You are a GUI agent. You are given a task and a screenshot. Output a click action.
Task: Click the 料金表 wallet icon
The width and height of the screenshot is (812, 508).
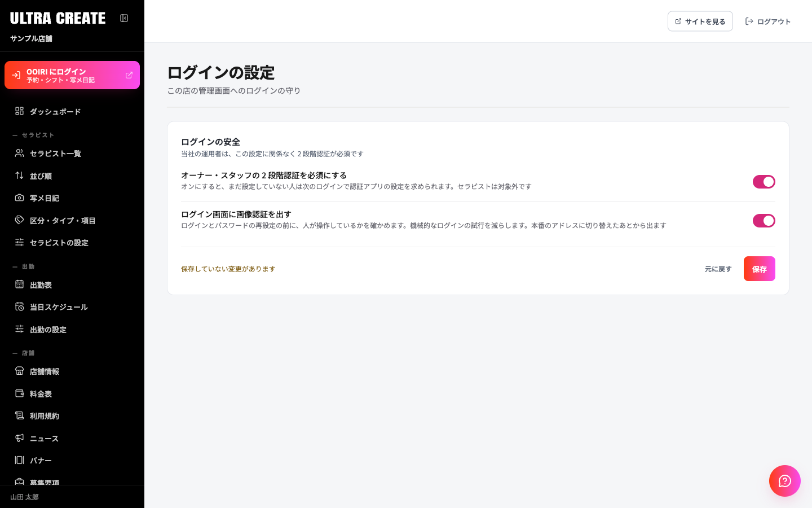point(19,393)
